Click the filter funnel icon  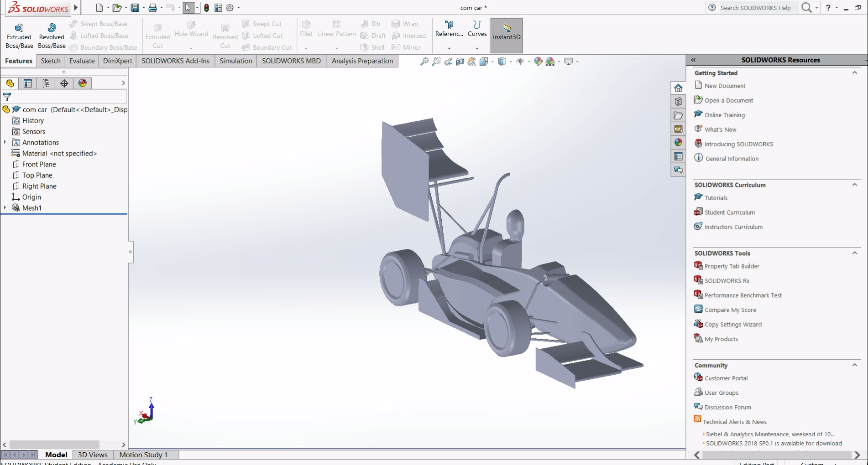[7, 97]
